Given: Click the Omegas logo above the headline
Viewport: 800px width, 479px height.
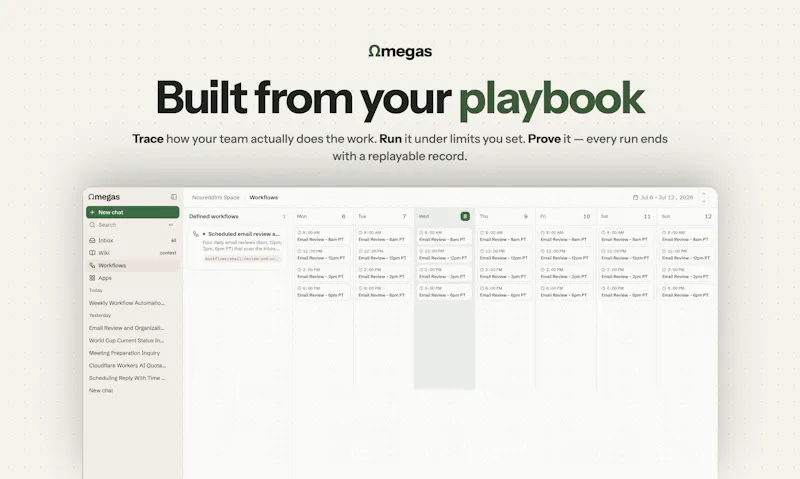Looking at the screenshot, I should [x=400, y=52].
